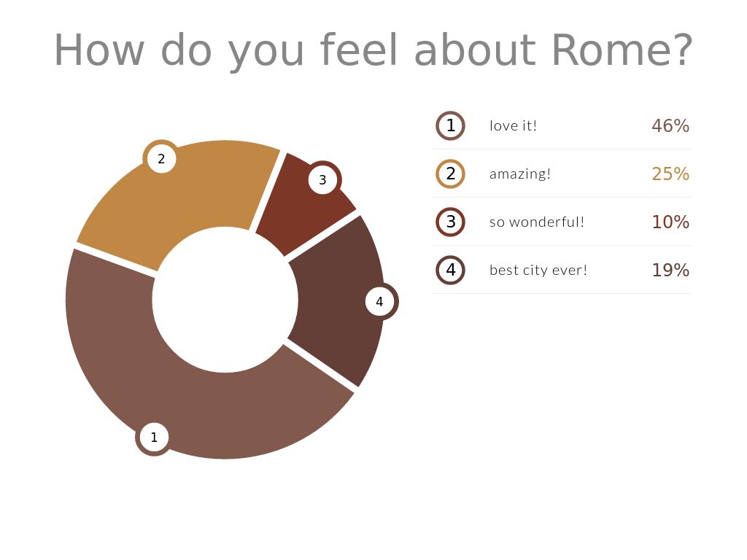Click the number 2 marker on the donut chart
747x560 pixels.
click(x=161, y=158)
